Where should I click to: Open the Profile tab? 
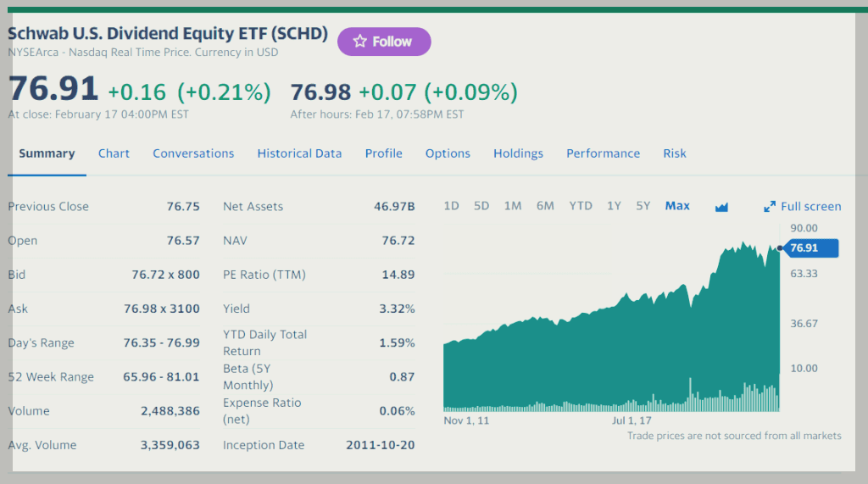[x=384, y=153]
